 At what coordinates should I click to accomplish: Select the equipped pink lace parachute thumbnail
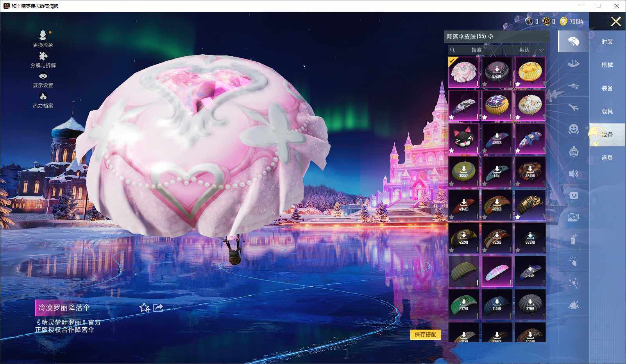click(464, 72)
